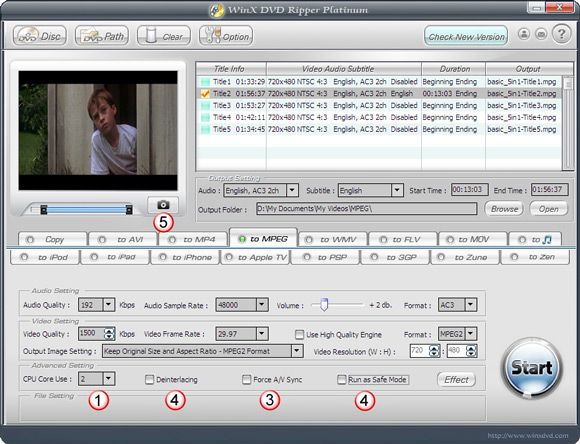Select the to MPEG tab
580x444 pixels.
tap(263, 238)
